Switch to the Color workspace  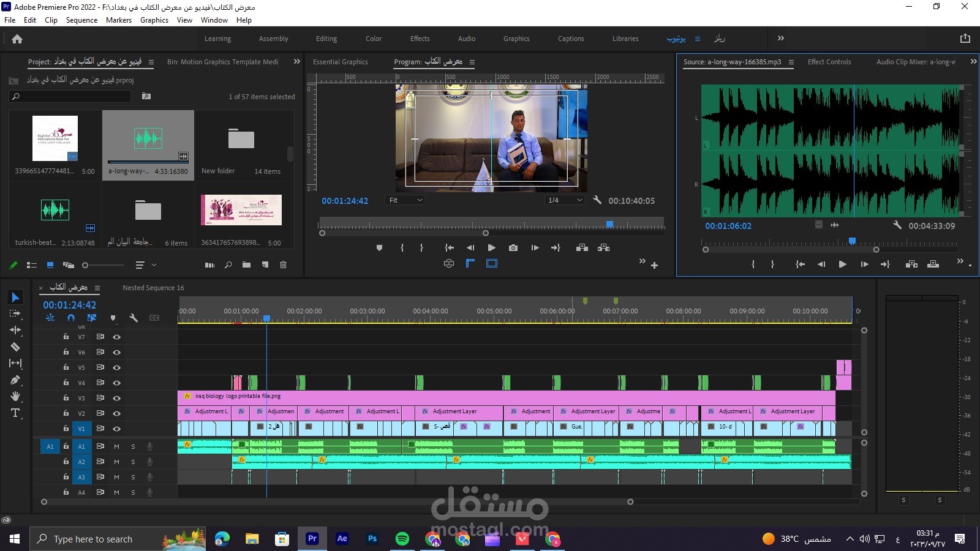[x=374, y=39]
